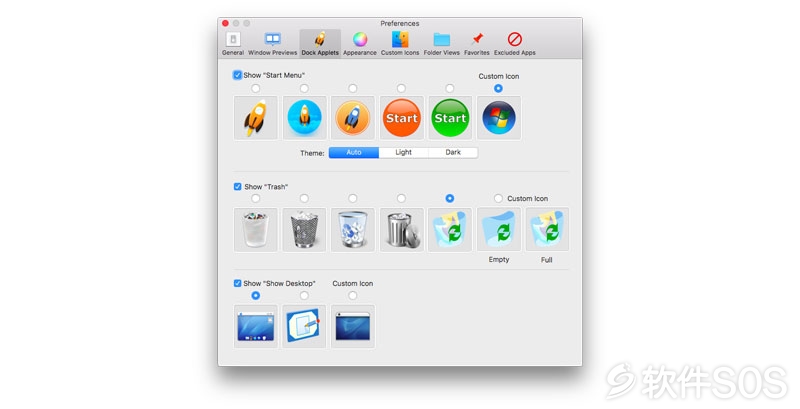Click the green Start button icon
The image size is (800, 409).
click(x=450, y=118)
